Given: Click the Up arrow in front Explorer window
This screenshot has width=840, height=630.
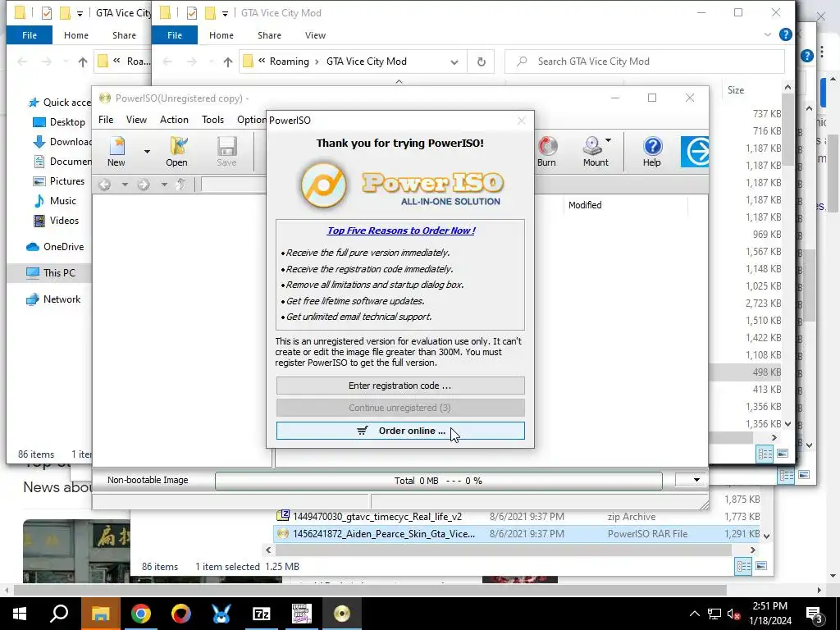Looking at the screenshot, I should coord(228,62).
